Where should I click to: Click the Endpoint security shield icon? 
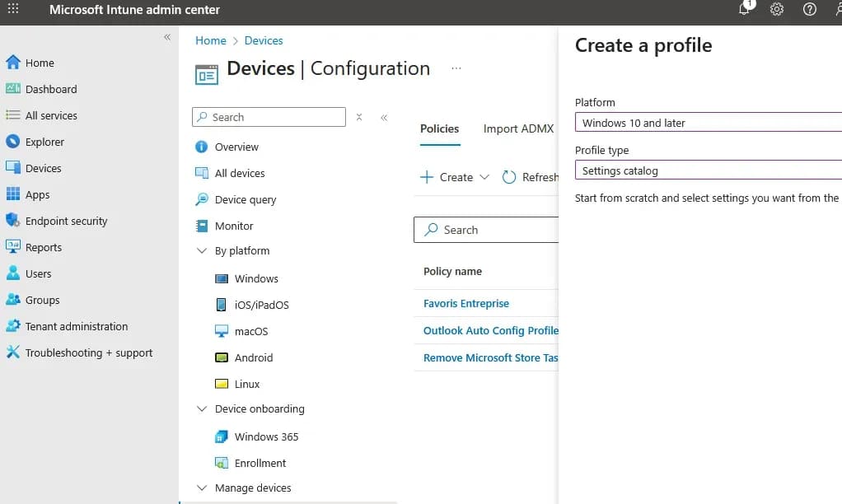pyautogui.click(x=12, y=221)
